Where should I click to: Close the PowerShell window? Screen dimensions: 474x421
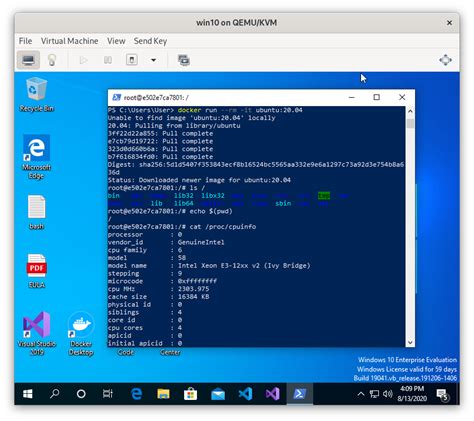click(x=402, y=97)
